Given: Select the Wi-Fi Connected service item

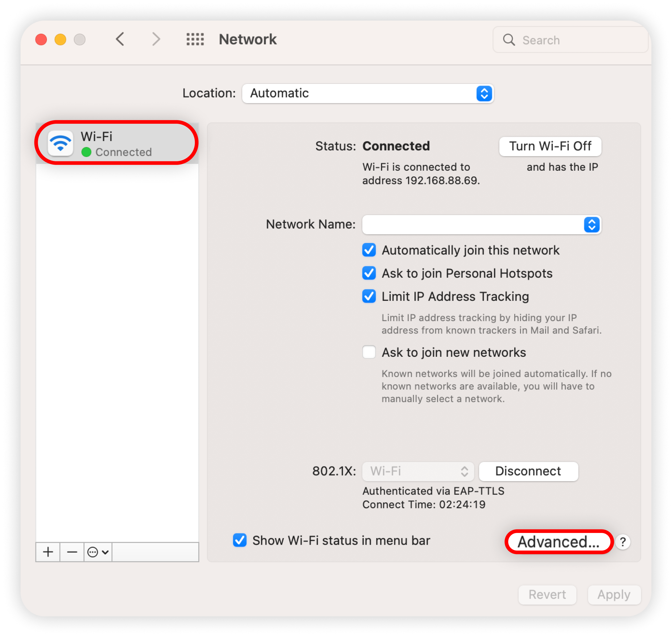Looking at the screenshot, I should click(x=117, y=143).
